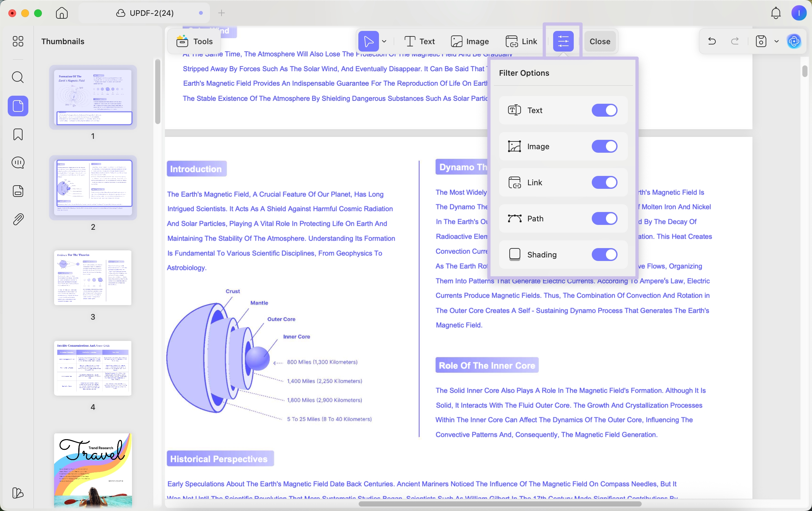Select the Link edit tool
Image resolution: width=812 pixels, height=511 pixels.
point(521,41)
